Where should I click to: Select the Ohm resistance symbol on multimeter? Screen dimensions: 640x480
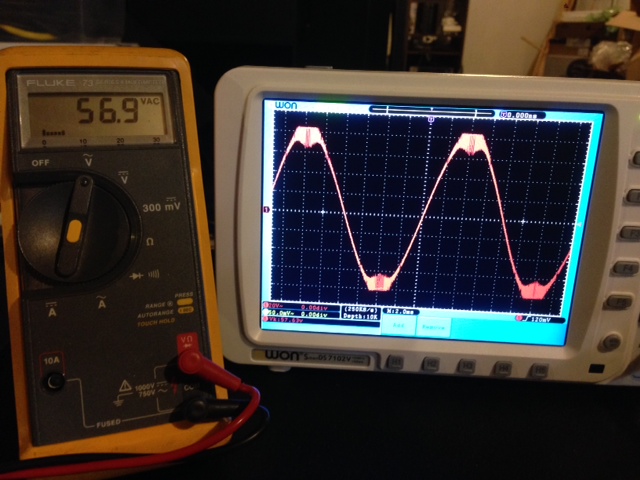pyautogui.click(x=148, y=241)
